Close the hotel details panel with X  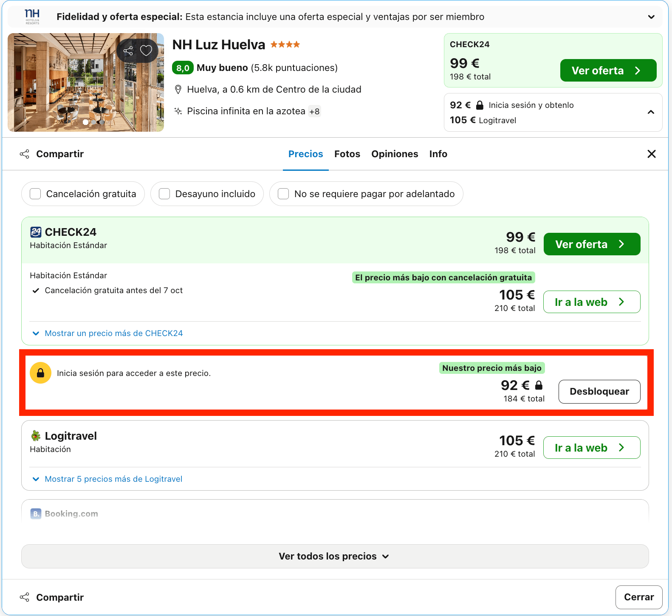coord(652,154)
